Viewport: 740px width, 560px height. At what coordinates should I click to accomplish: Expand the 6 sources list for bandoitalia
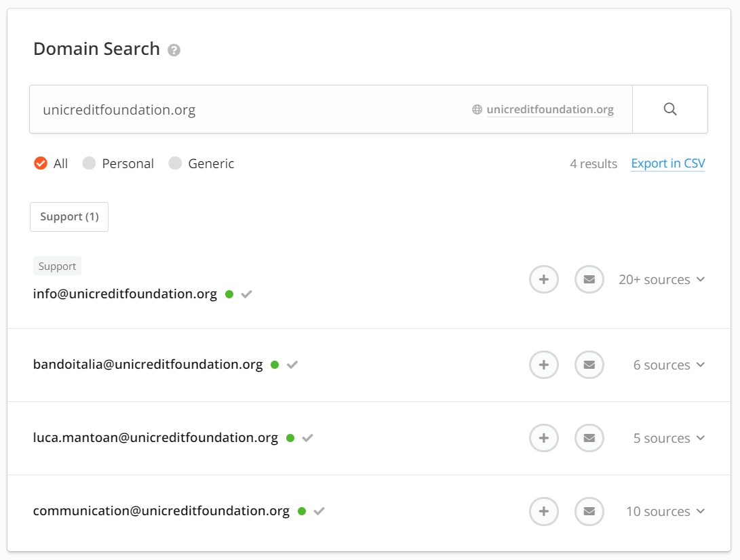[x=669, y=365]
